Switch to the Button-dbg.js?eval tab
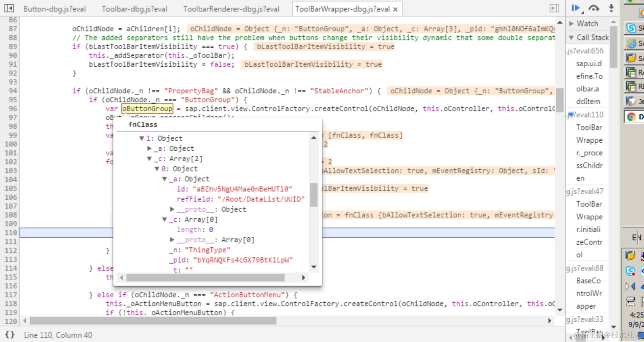This screenshot has width=644, height=342. (54, 9)
